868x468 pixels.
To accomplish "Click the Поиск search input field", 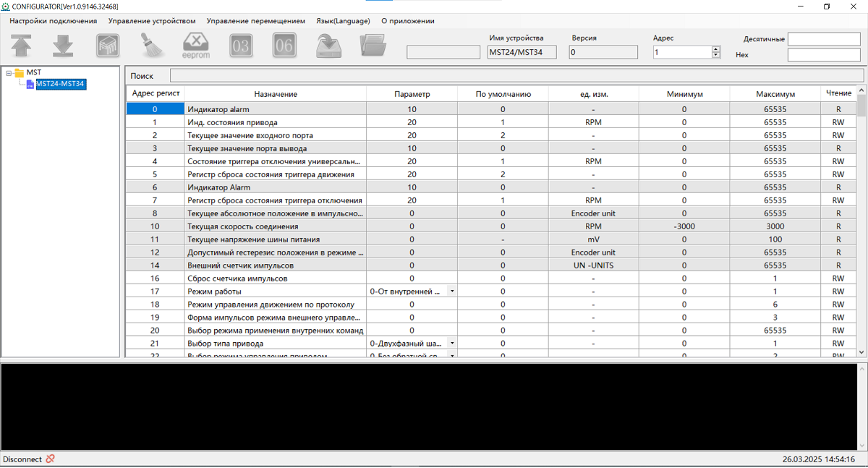I will pos(516,76).
